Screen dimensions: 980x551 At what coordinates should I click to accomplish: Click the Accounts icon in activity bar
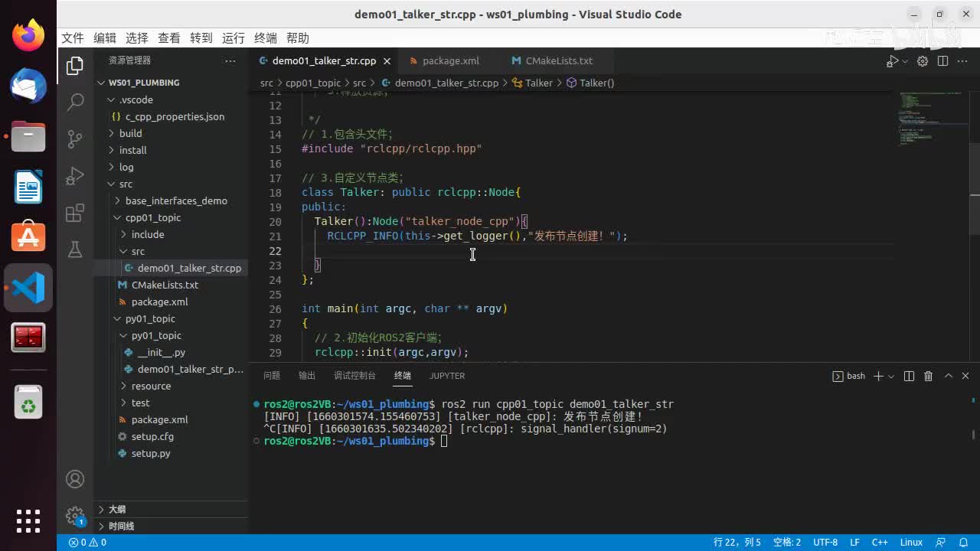coord(75,479)
